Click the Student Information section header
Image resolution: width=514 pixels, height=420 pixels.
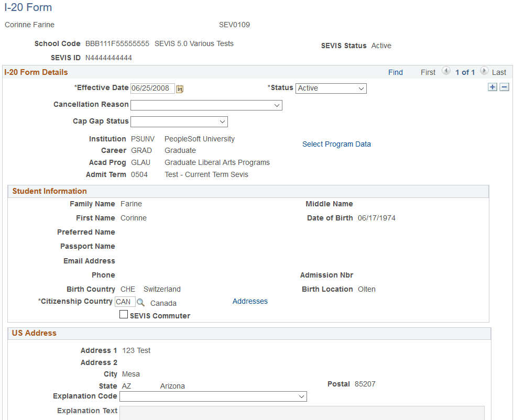tap(49, 191)
